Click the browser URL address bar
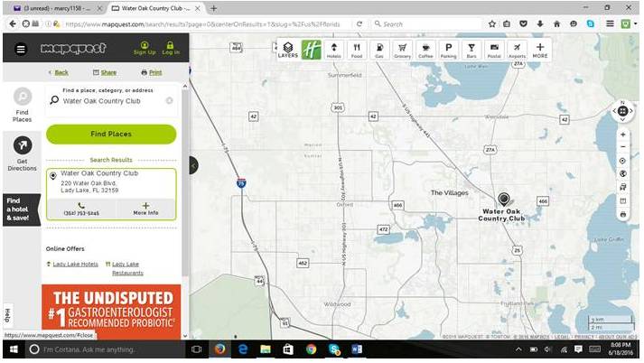The height and width of the screenshot is (363, 644). (x=202, y=24)
